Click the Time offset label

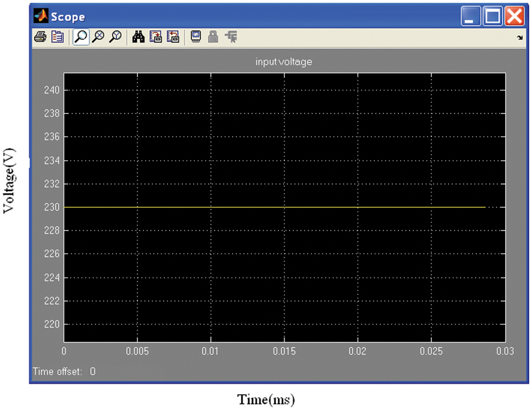tap(58, 371)
